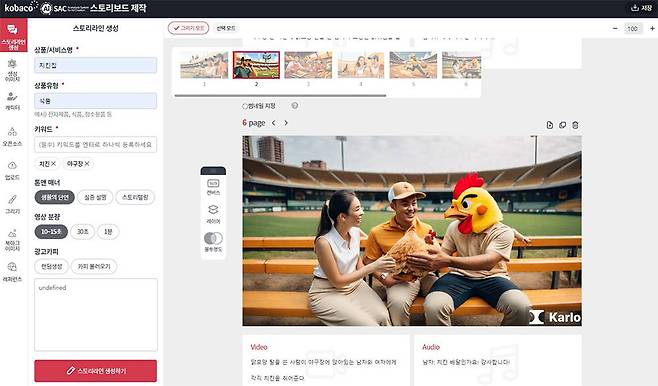Click the zoom value field showing 100

click(x=632, y=29)
